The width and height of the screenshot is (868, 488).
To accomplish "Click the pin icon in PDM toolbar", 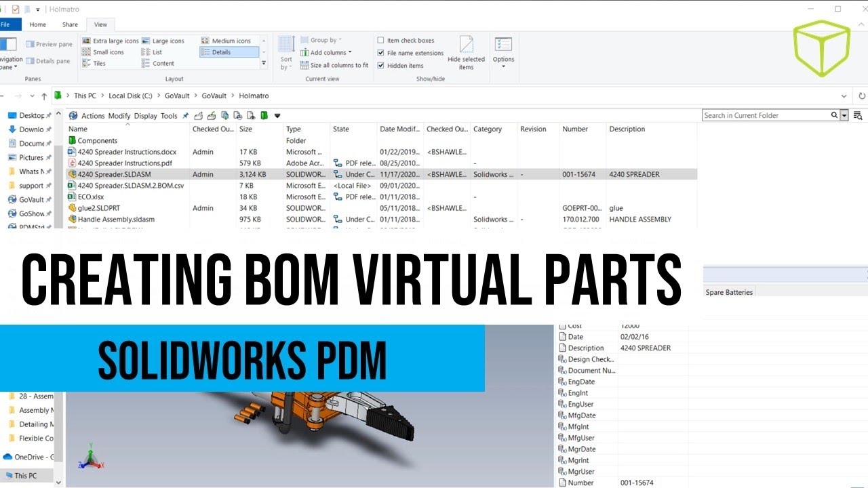I will coord(186,116).
